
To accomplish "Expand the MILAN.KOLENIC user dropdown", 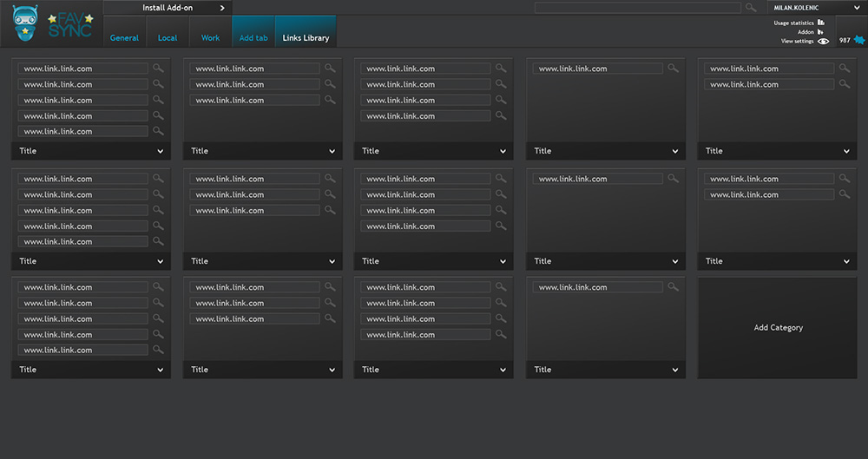I will click(x=855, y=8).
